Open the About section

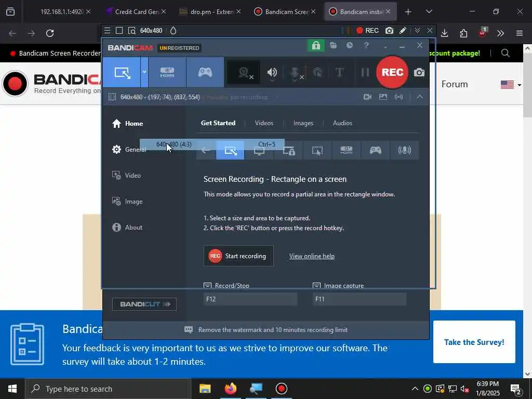127,228
